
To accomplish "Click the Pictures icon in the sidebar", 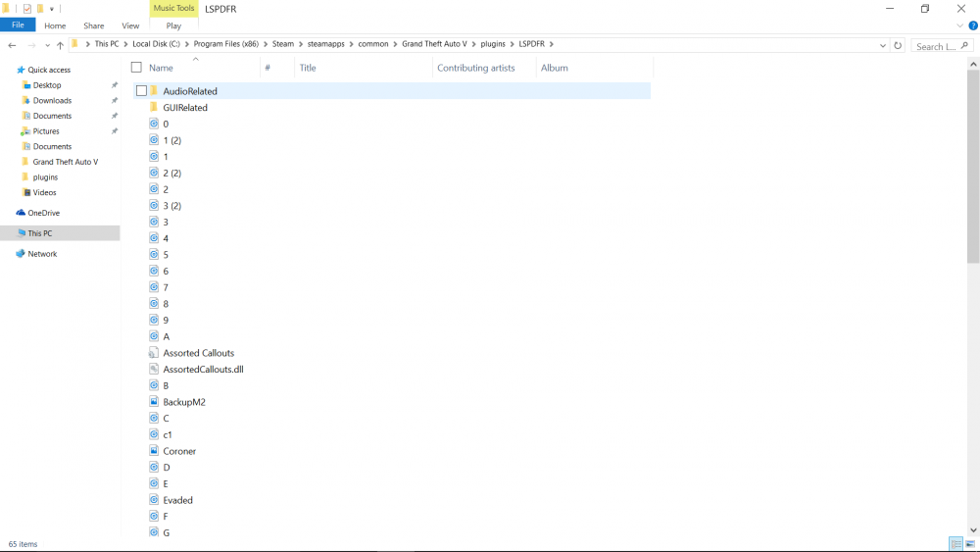I will (x=25, y=131).
